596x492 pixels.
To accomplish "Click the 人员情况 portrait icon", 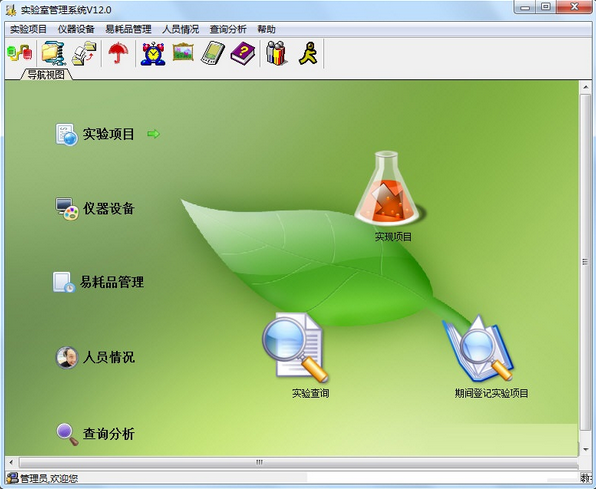I will pos(67,357).
